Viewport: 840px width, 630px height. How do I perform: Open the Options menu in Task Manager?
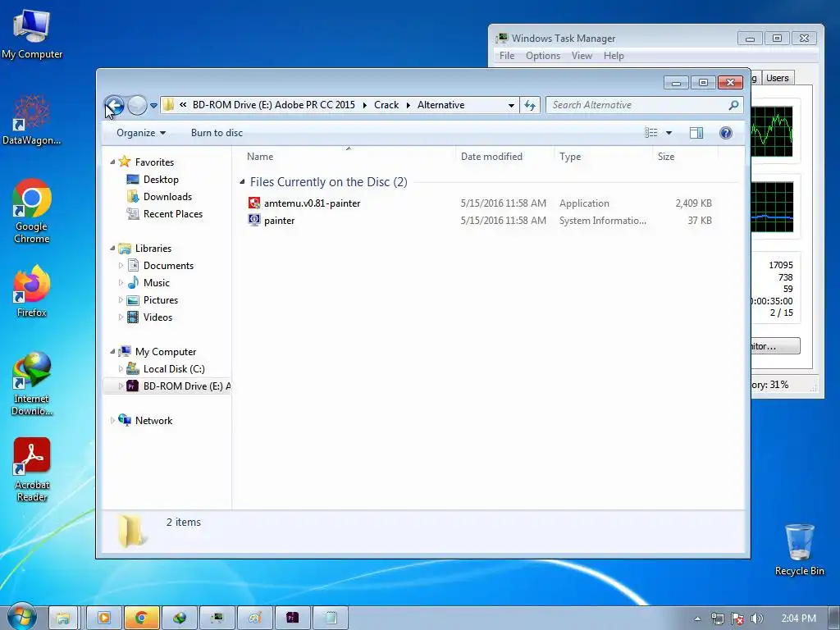pyautogui.click(x=543, y=56)
